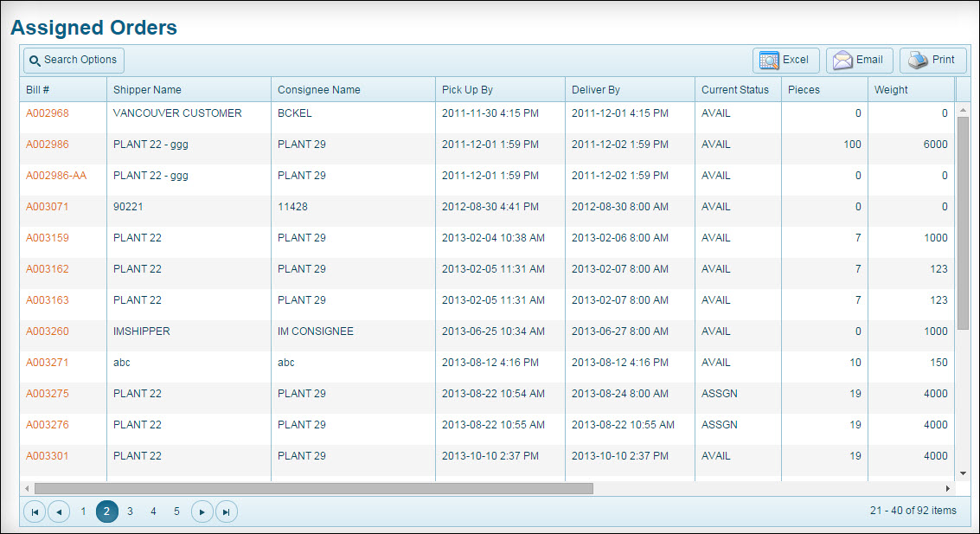980x534 pixels.
Task: Select pick up 2011-11-30 4:15 PM cell
Action: [x=500, y=117]
